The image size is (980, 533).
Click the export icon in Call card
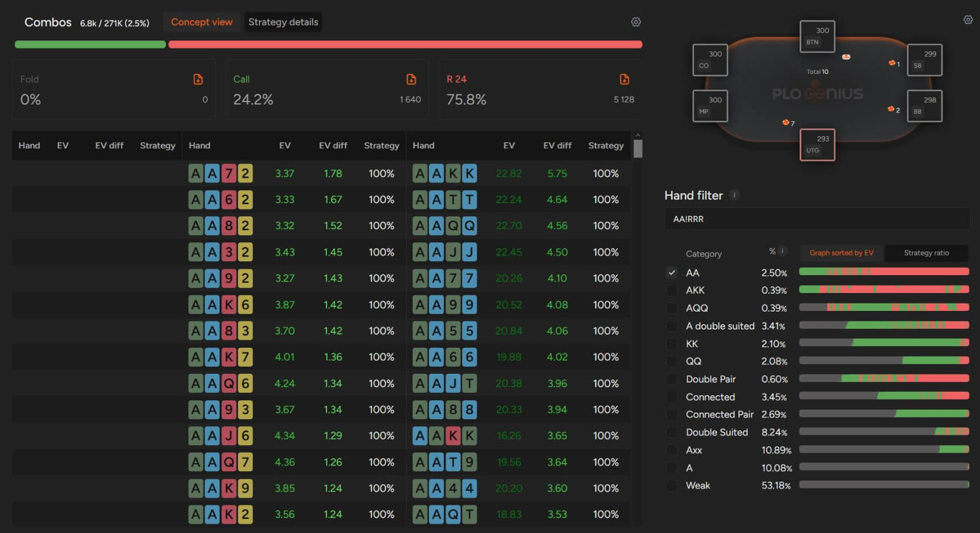click(x=411, y=79)
